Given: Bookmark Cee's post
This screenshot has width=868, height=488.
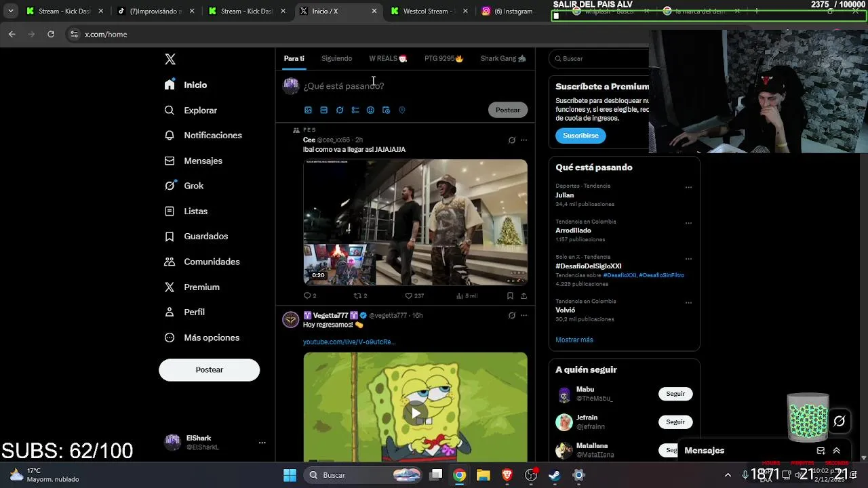Looking at the screenshot, I should pyautogui.click(x=510, y=296).
